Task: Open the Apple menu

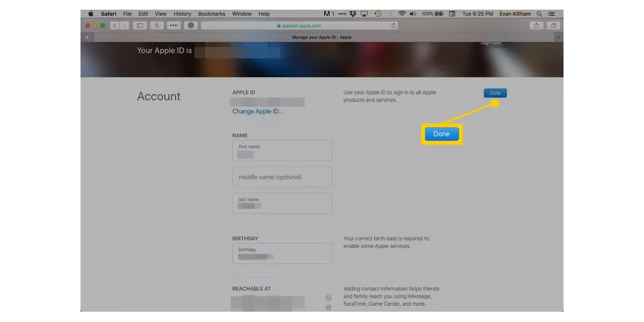Action: coord(90,14)
